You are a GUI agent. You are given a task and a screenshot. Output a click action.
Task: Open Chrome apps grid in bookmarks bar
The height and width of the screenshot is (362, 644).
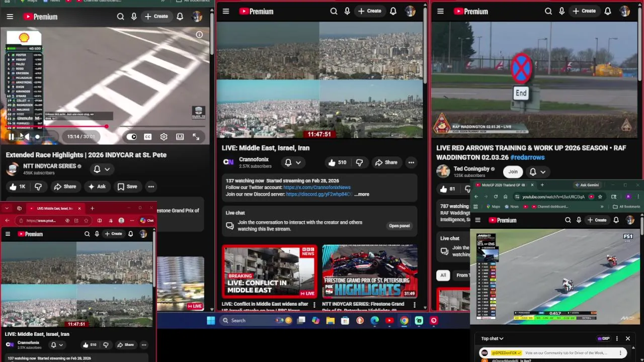pos(475,207)
